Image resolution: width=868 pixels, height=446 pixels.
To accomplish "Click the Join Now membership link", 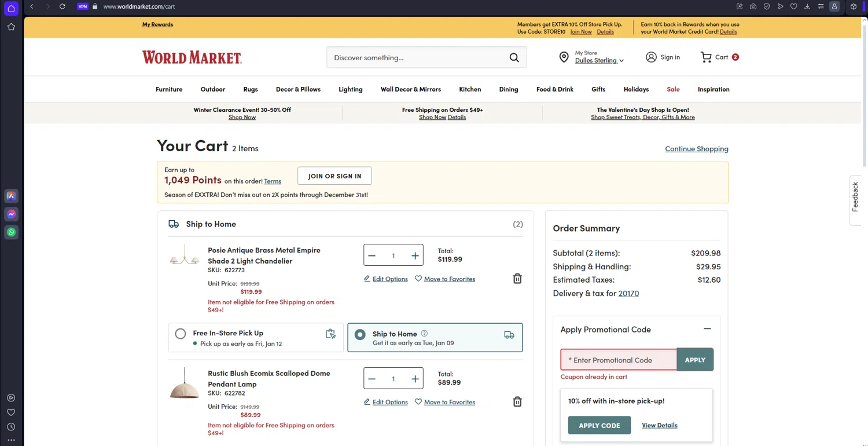I will pos(581,32).
